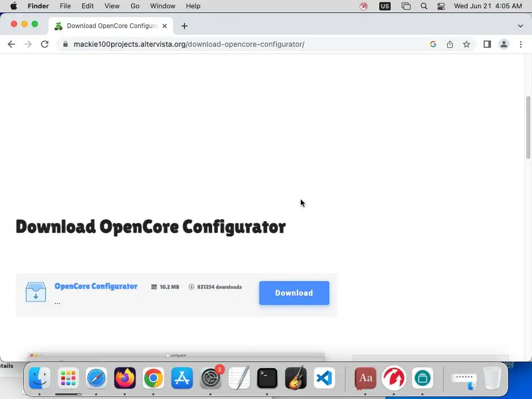Open a new tab with plus button

click(184, 26)
